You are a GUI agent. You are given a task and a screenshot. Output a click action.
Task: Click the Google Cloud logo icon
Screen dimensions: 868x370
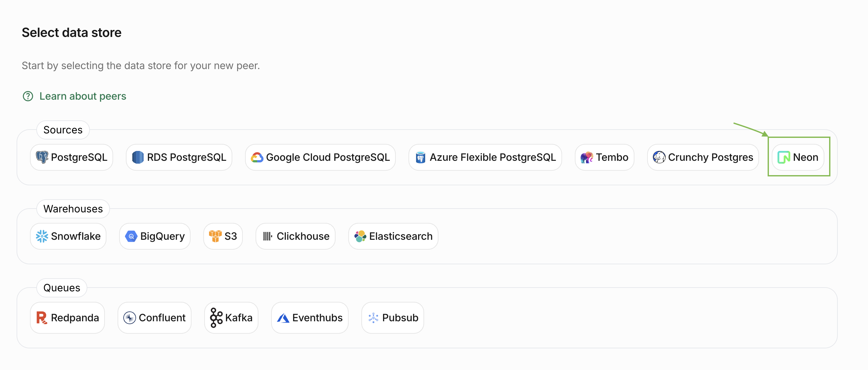[x=257, y=157]
